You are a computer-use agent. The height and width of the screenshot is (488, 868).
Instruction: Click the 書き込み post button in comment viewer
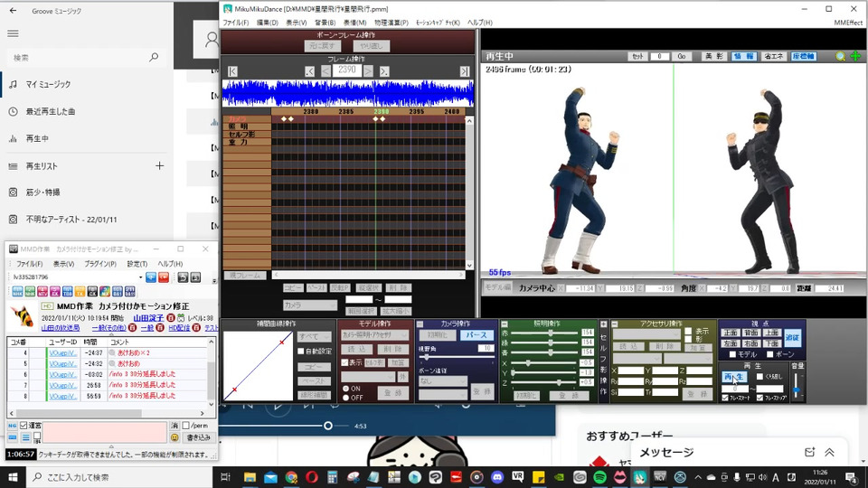click(198, 437)
